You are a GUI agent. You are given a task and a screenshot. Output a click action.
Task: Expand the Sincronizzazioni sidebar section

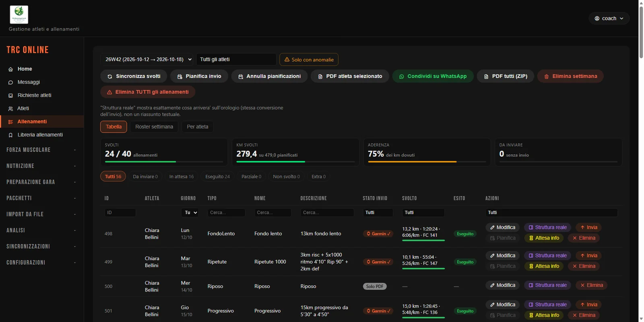coord(42,246)
